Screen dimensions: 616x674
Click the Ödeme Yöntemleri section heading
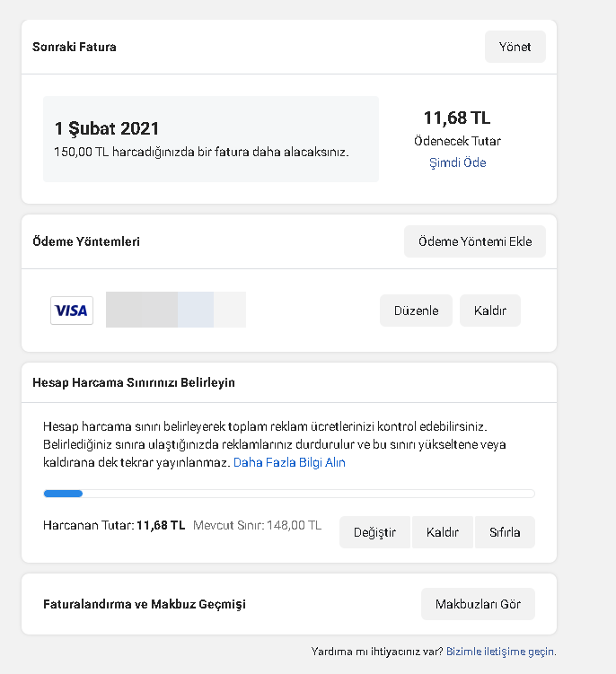coord(86,241)
